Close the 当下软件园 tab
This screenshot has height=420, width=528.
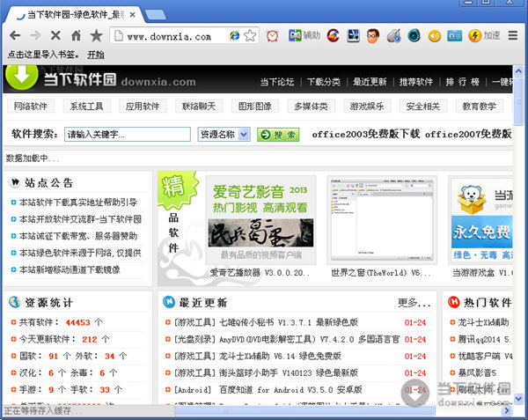pyautogui.click(x=132, y=15)
